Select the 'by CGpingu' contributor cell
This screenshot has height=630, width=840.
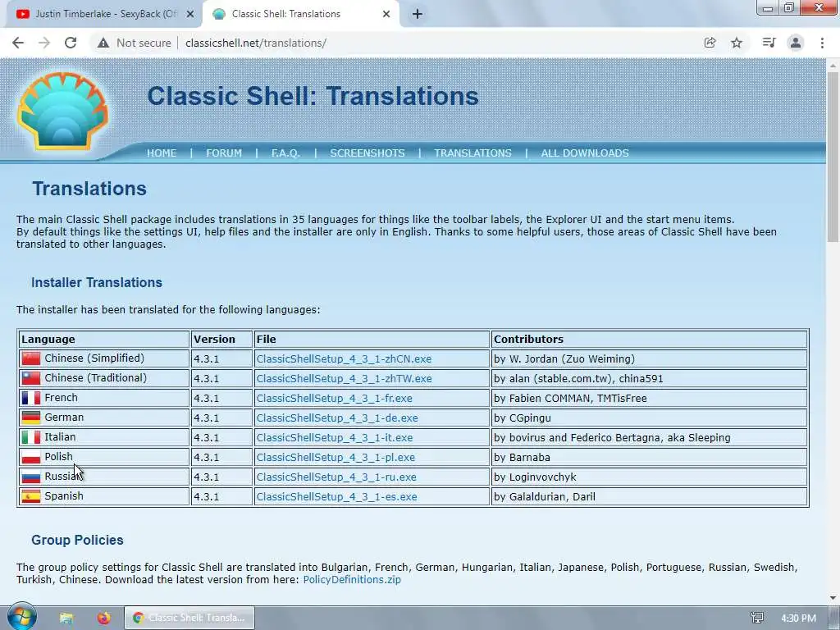(x=650, y=418)
